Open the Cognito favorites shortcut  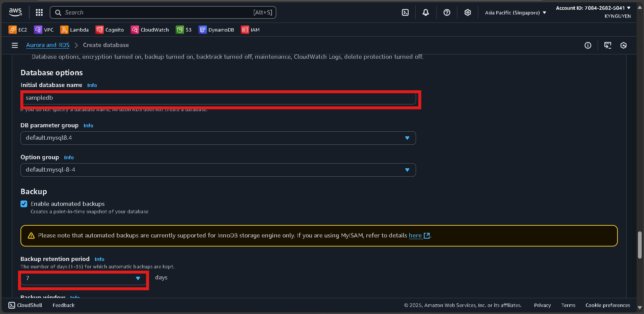[x=109, y=30]
